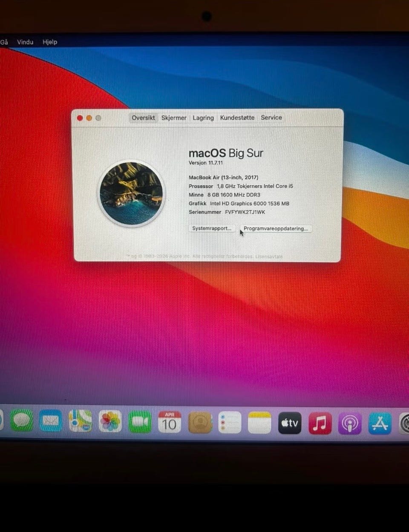Viewport: 409px width, 532px height.
Task: Open the App Store from the Dock
Action: pyautogui.click(x=380, y=423)
